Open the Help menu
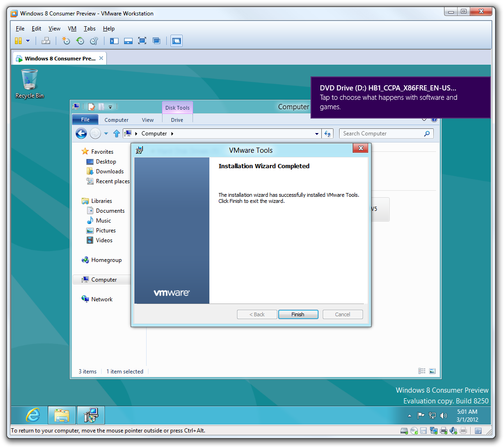The width and height of the screenshot is (504, 447). pyautogui.click(x=109, y=29)
